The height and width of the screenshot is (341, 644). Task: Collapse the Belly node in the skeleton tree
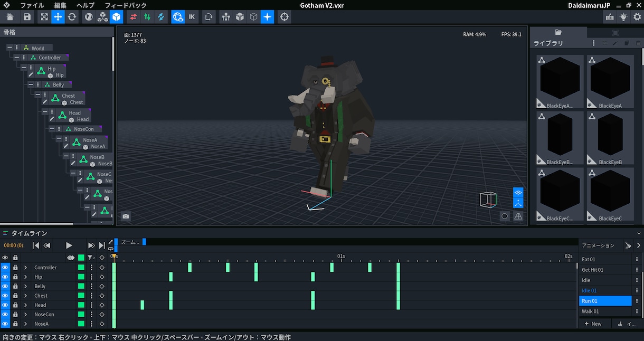pos(31,84)
